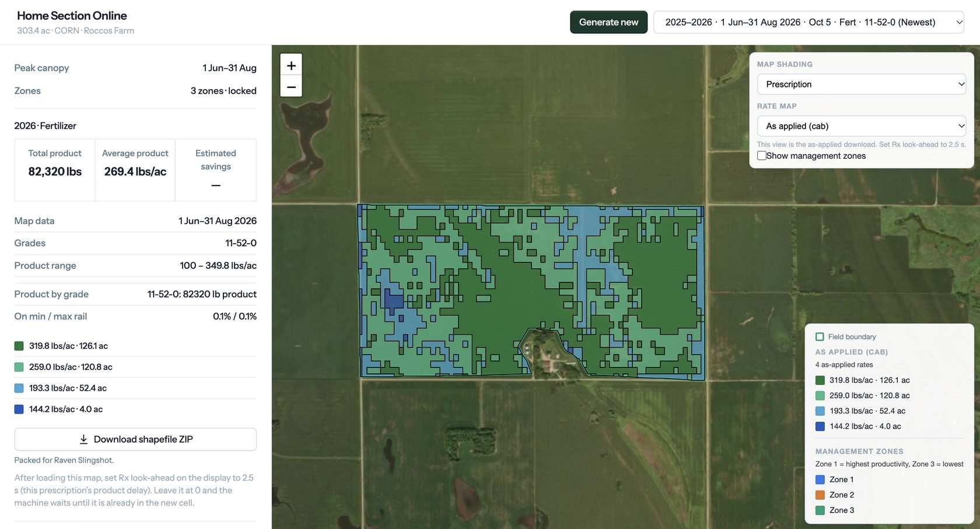This screenshot has height=529, width=980.
Task: Click the Zone 3 legend swatch
Action: [x=820, y=510]
